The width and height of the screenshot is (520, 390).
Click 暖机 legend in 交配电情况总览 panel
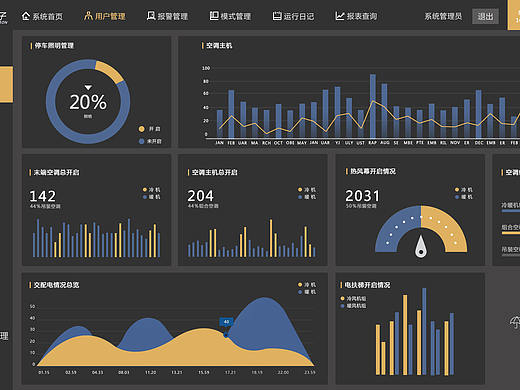pos(307,292)
